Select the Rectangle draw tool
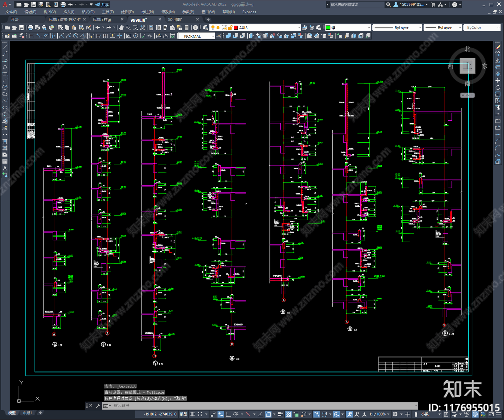This screenshot has height=420, width=504. 5,74
